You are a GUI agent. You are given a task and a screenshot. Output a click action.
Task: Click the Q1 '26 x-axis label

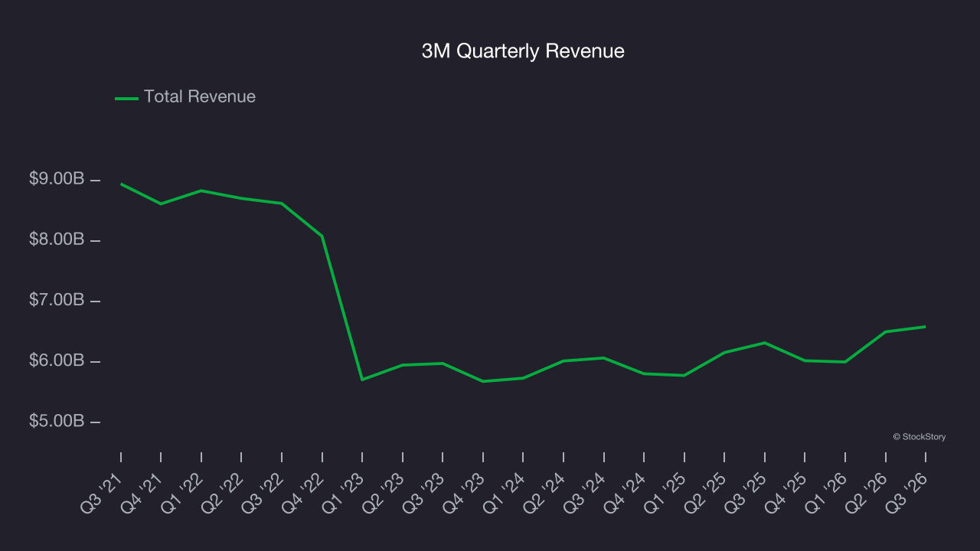pos(827,492)
